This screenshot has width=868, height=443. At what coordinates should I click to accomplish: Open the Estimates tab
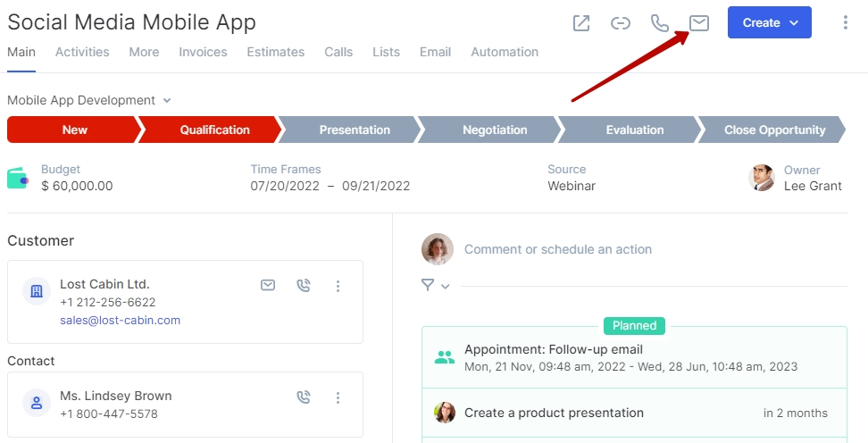pyautogui.click(x=276, y=52)
